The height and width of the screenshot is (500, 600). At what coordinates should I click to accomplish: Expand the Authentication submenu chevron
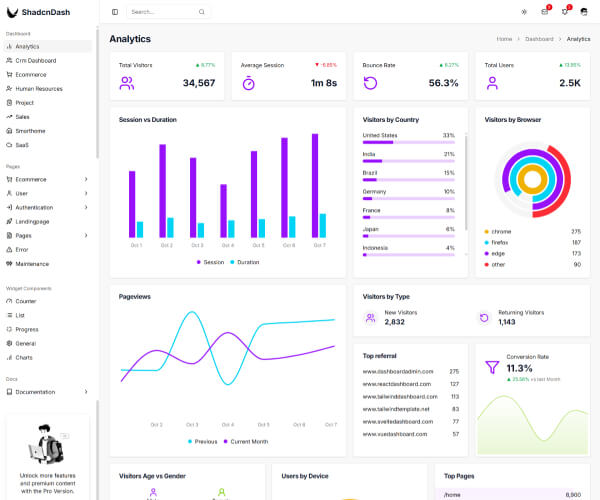[86, 207]
